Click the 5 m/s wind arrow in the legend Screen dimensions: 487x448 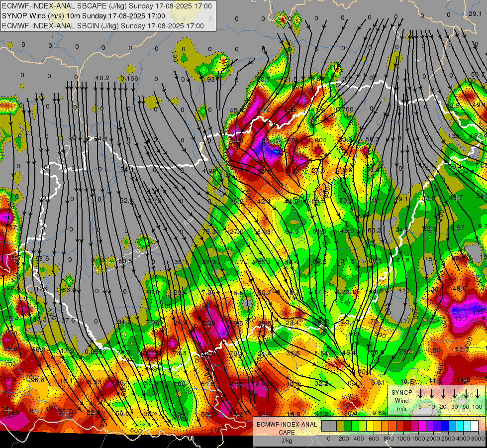420,394
